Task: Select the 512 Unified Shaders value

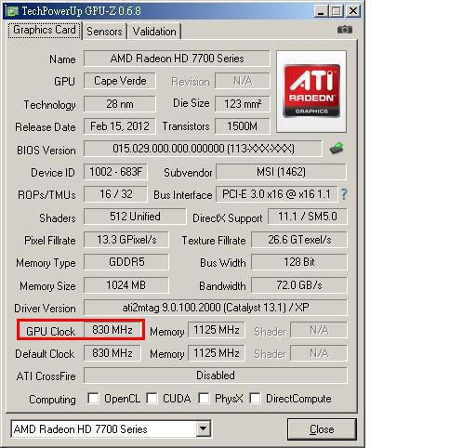Action: (x=135, y=217)
